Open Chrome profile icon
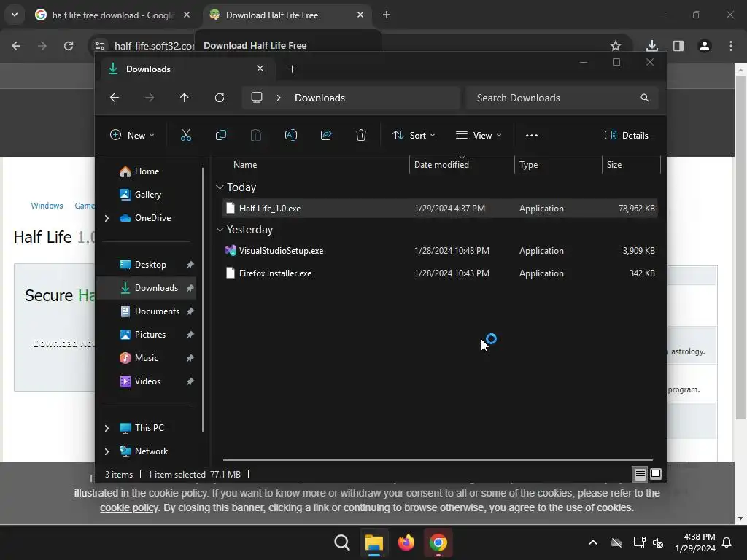747x560 pixels. click(x=705, y=46)
